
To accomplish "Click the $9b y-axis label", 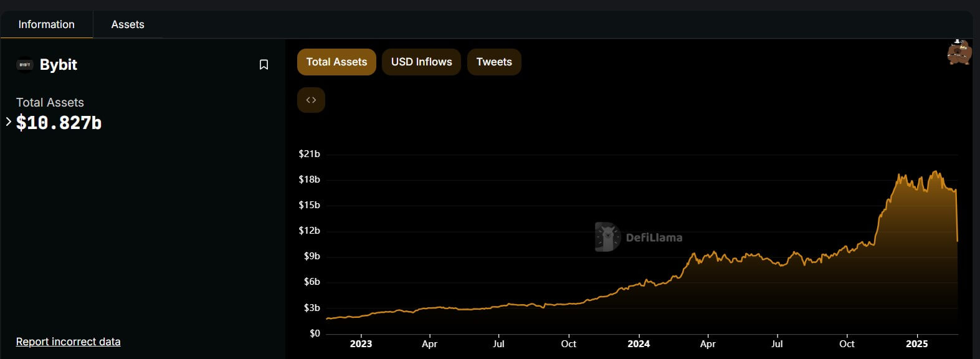I will tap(312, 256).
